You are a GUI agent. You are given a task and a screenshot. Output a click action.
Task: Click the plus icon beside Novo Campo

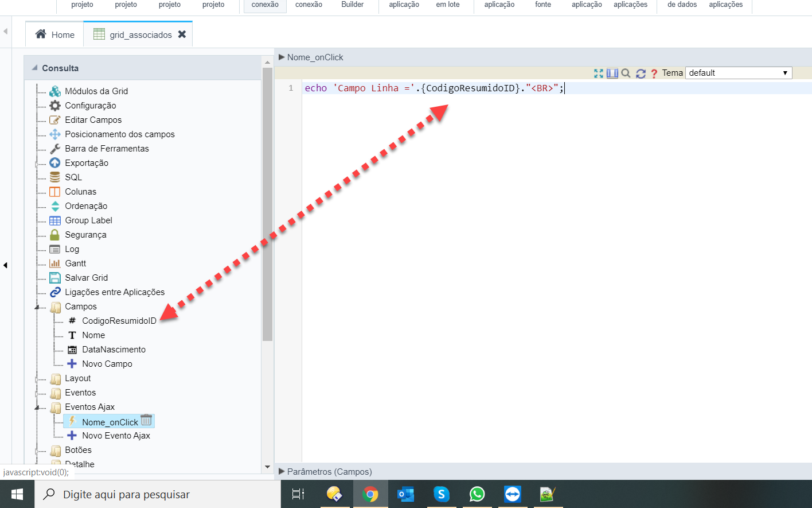[72, 364]
